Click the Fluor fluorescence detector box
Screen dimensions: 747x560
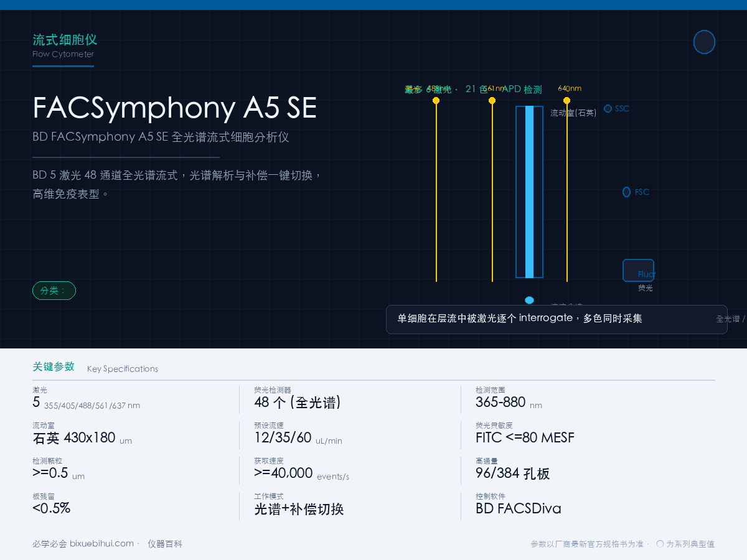pos(638,271)
